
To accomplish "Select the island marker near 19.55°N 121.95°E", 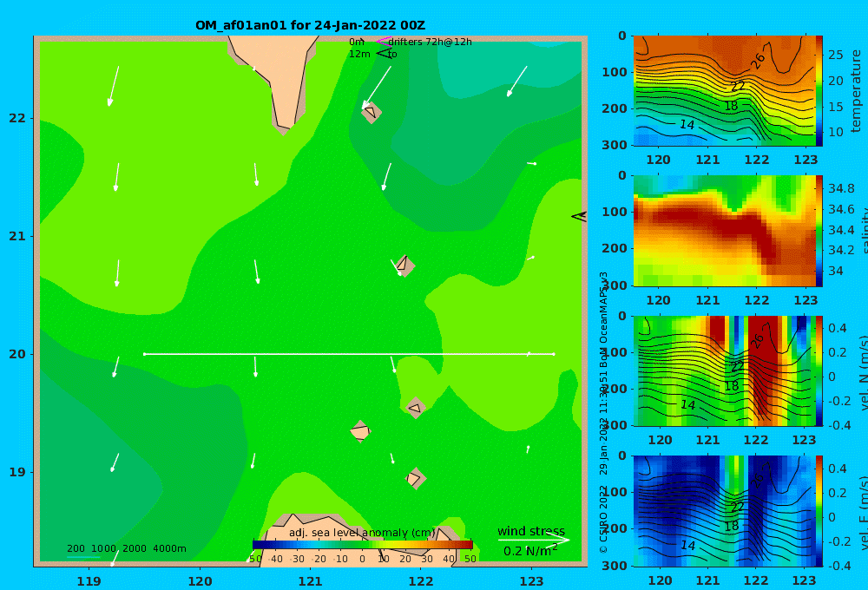I will [415, 408].
